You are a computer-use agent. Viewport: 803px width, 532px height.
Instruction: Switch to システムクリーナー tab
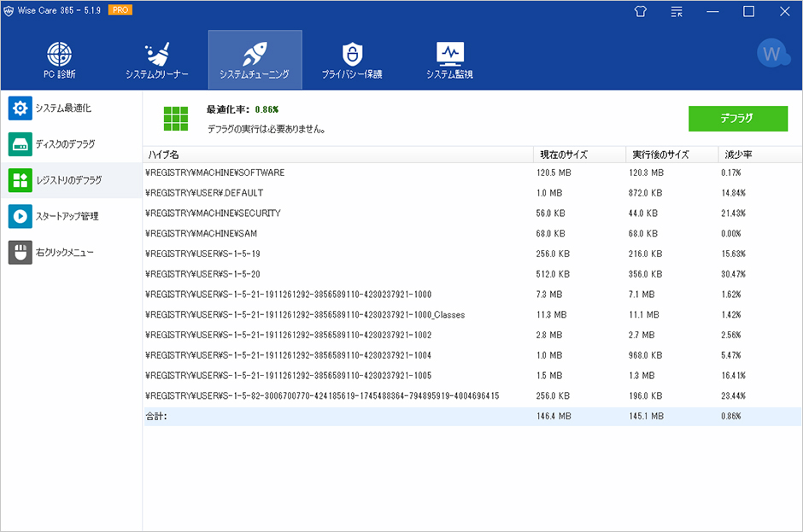(x=156, y=60)
